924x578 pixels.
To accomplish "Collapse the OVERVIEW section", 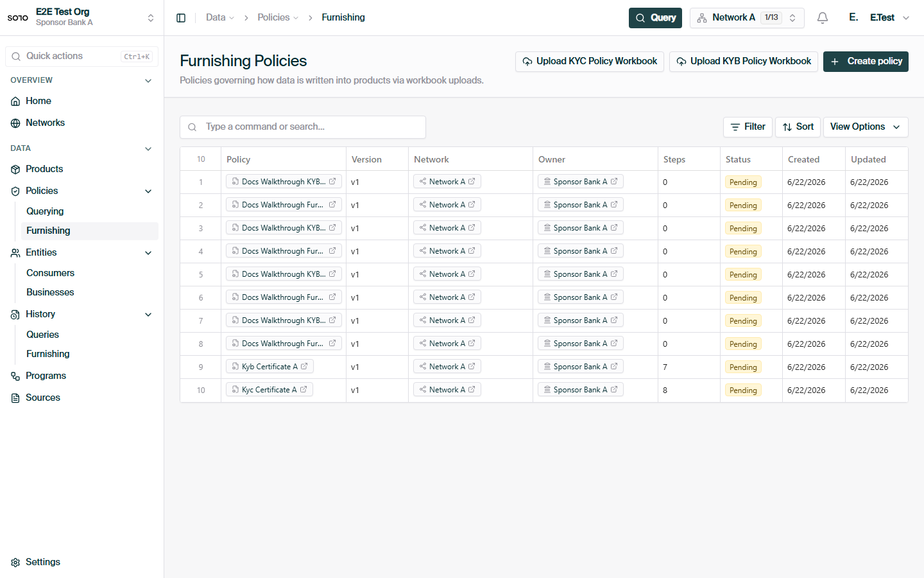I will 148,81.
